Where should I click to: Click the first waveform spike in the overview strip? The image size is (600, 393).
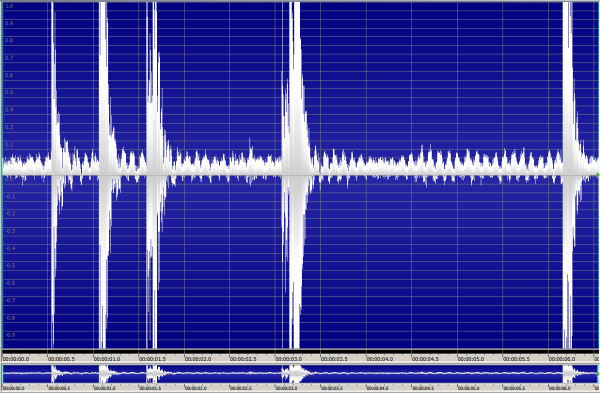tap(54, 373)
